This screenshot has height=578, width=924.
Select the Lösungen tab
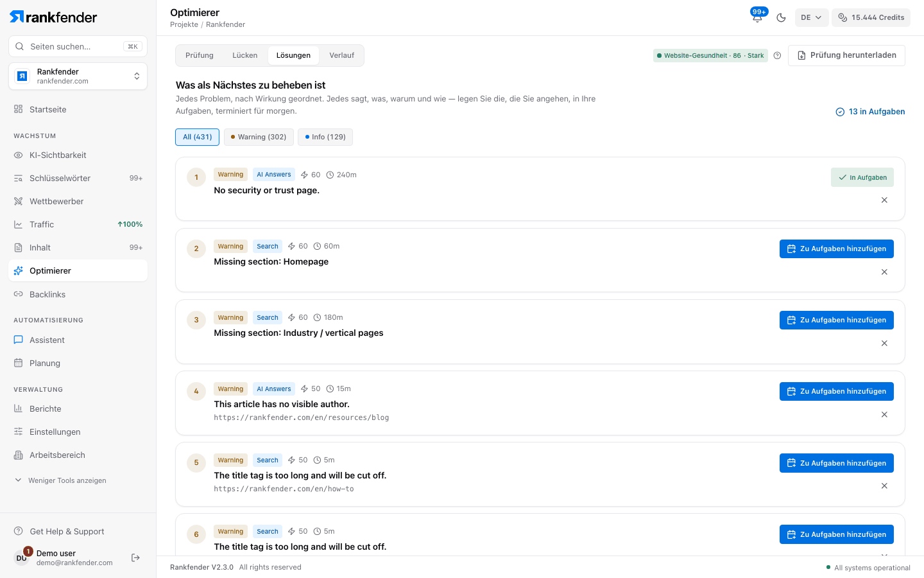point(293,55)
